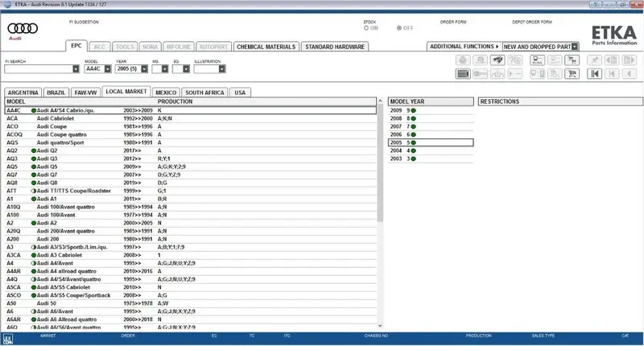This screenshot has height=346, width=644.
Task: Click the greyed left arrow icon
Action: pyautogui.click(x=630, y=74)
